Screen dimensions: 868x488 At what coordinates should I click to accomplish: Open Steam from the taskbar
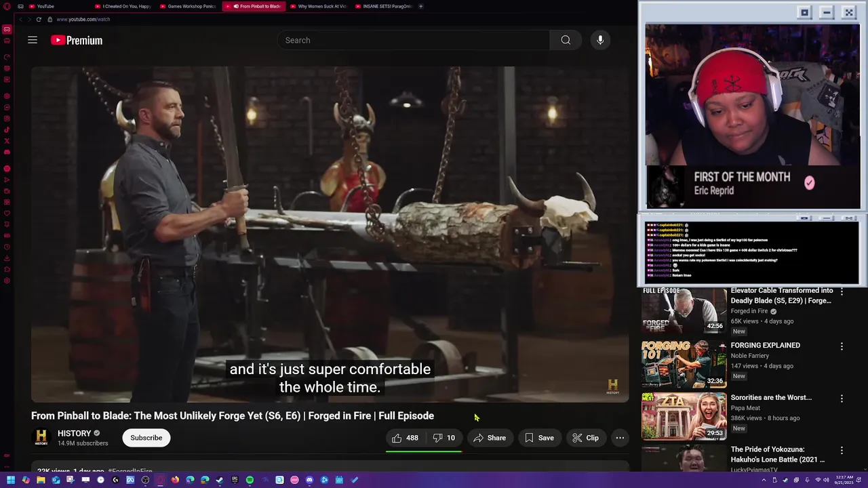(x=220, y=480)
